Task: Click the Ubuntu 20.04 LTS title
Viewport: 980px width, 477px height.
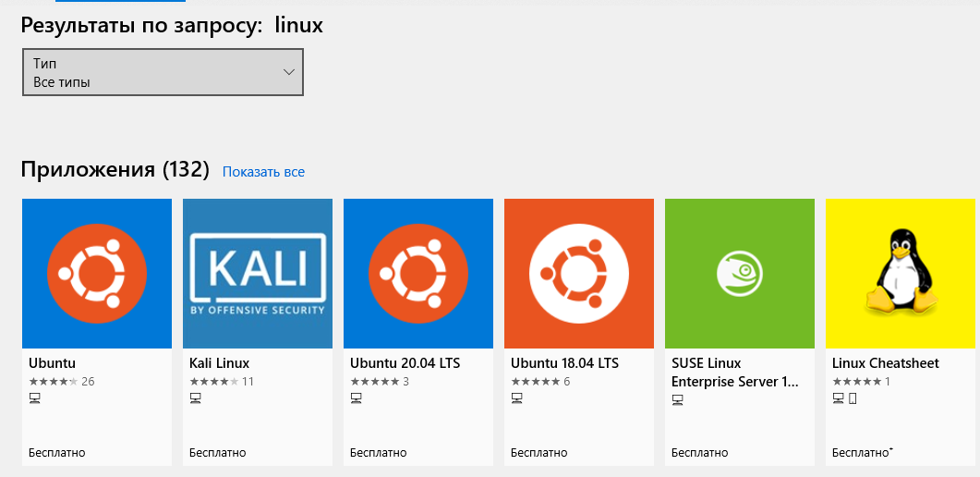Action: tap(405, 363)
